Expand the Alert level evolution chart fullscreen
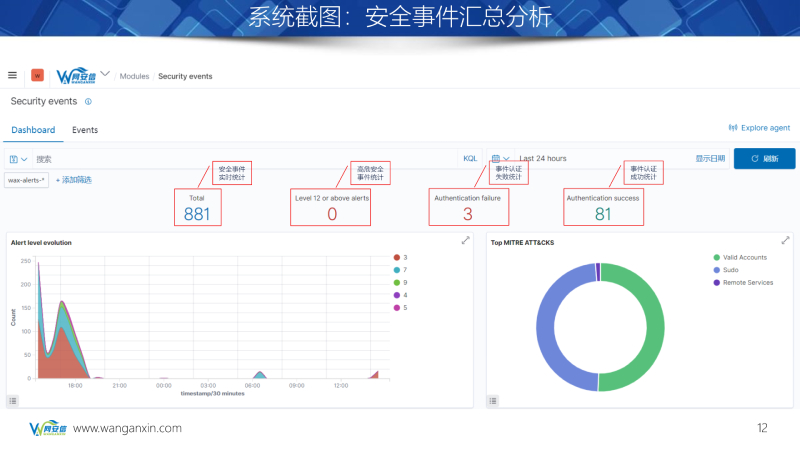This screenshot has width=800, height=450. click(465, 241)
